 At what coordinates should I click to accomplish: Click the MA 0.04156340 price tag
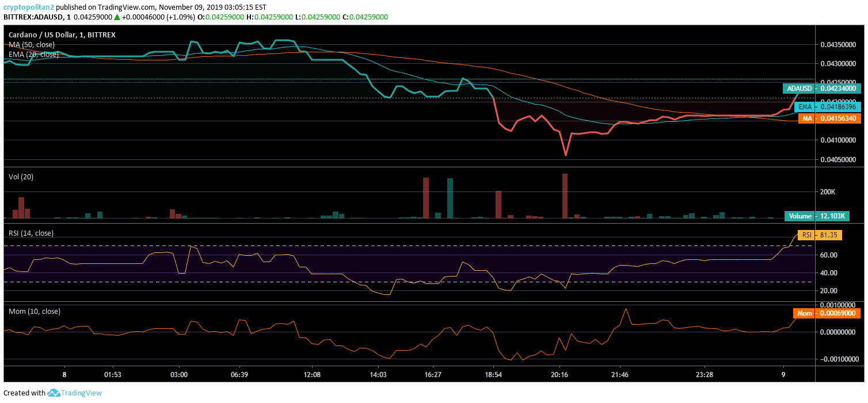(x=829, y=118)
